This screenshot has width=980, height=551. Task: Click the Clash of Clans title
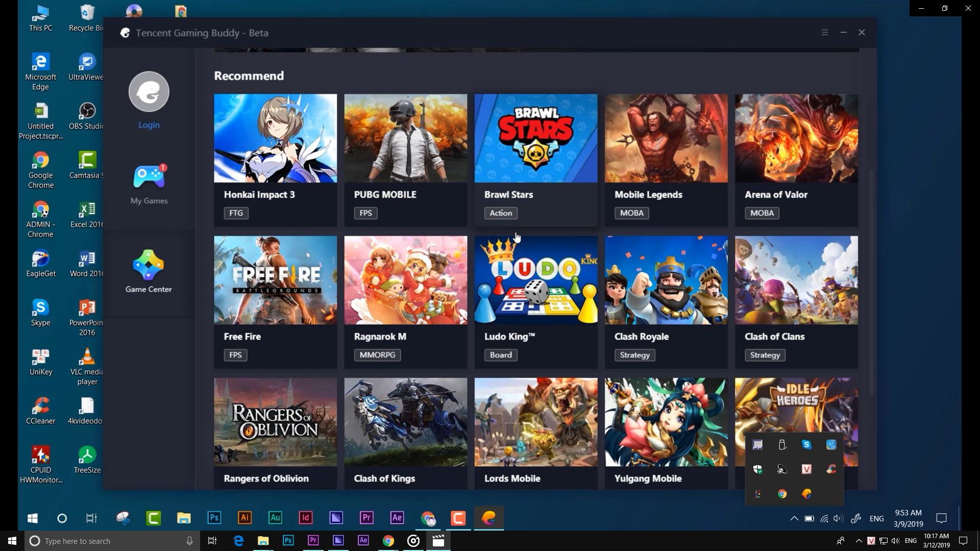click(x=774, y=336)
